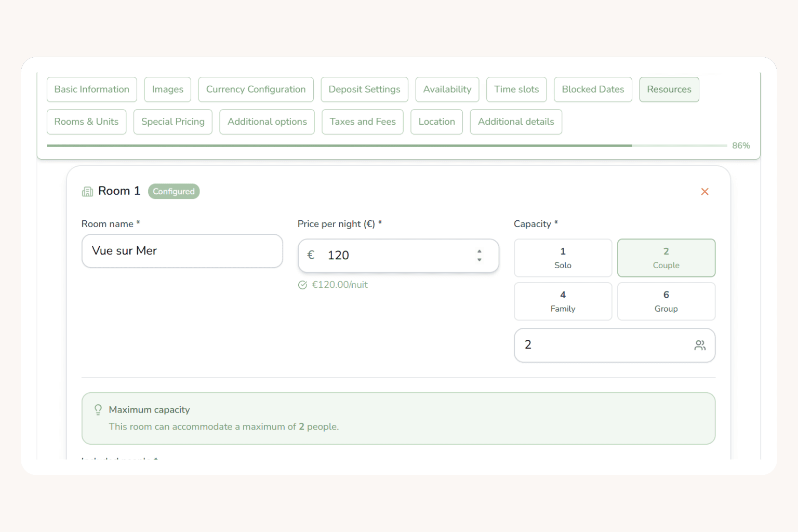Click the Room name field containing Vue sur Mer
The height and width of the screenshot is (532, 798).
182,251
